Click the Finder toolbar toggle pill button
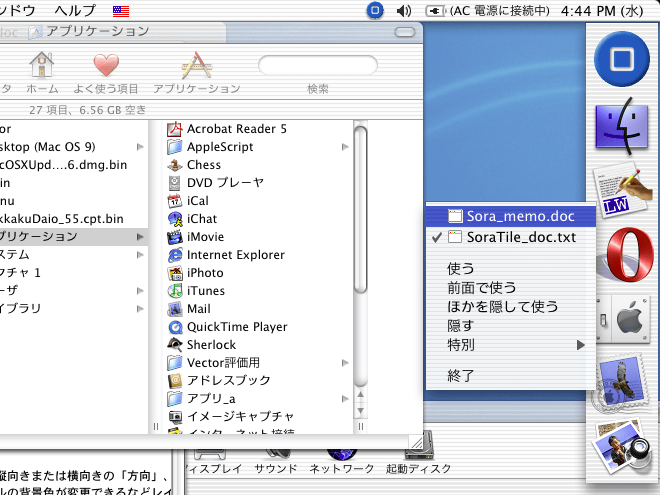The width and height of the screenshot is (660, 495). tap(405, 32)
